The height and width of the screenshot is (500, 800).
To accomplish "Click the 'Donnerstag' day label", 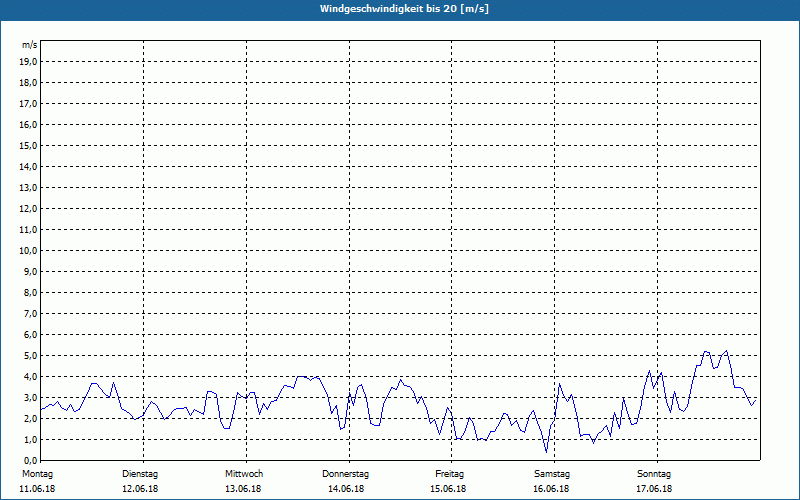I will point(345,474).
